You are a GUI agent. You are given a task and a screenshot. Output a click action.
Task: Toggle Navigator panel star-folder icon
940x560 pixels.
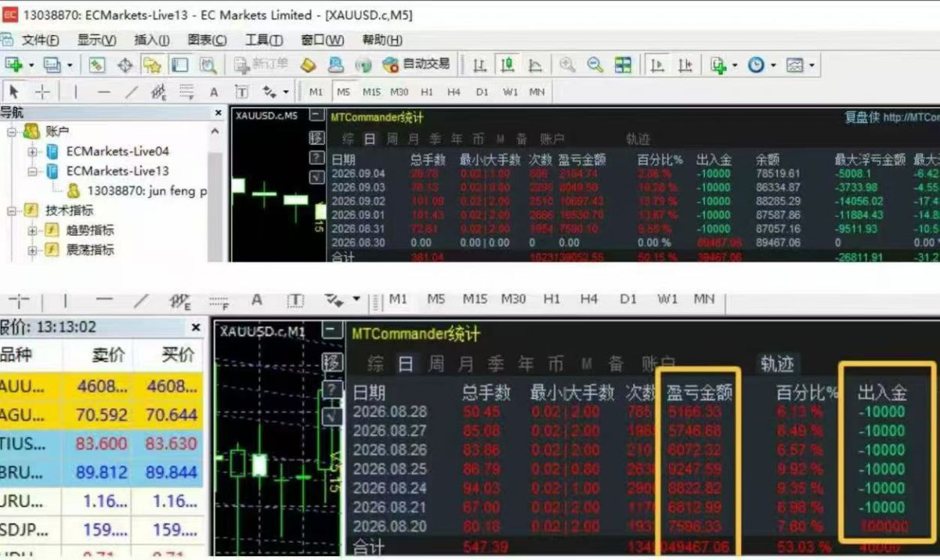152,65
